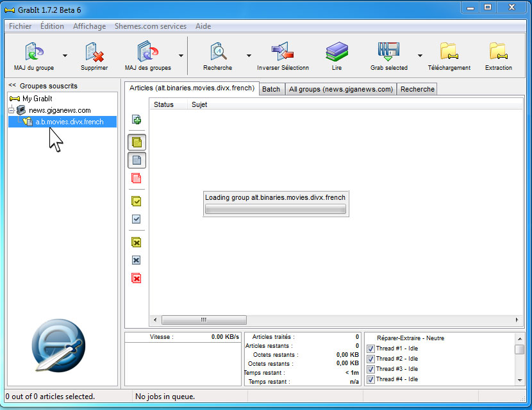Open the Shemes.com services menu
The height and width of the screenshot is (410, 532).
[150, 26]
